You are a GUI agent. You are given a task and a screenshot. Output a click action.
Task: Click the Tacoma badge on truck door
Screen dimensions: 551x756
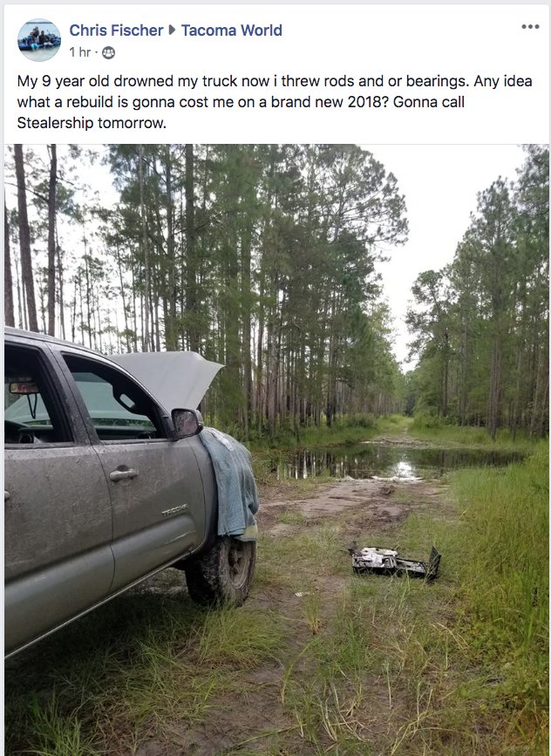[174, 511]
